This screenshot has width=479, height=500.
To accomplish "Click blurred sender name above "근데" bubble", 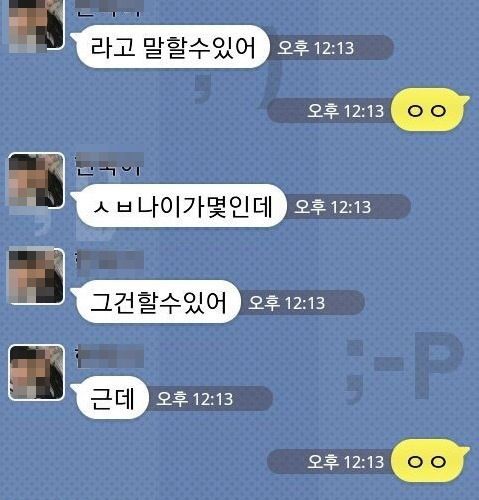I will (x=109, y=356).
